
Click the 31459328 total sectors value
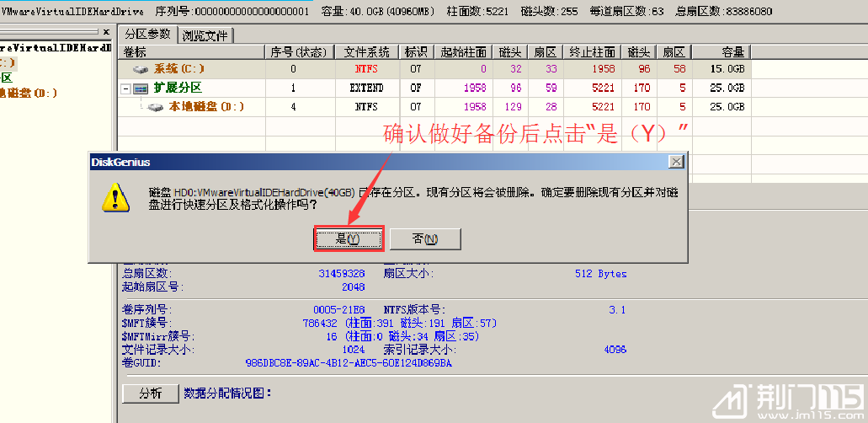click(342, 273)
